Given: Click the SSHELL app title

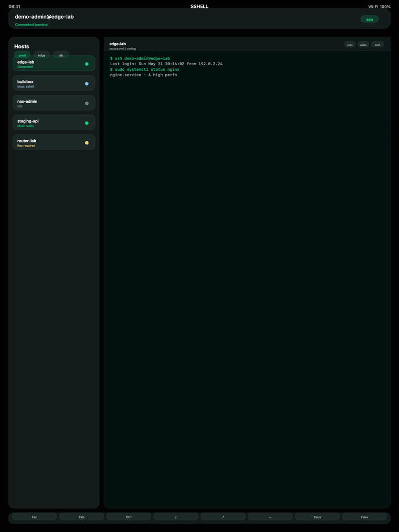Looking at the screenshot, I should point(199,6).
